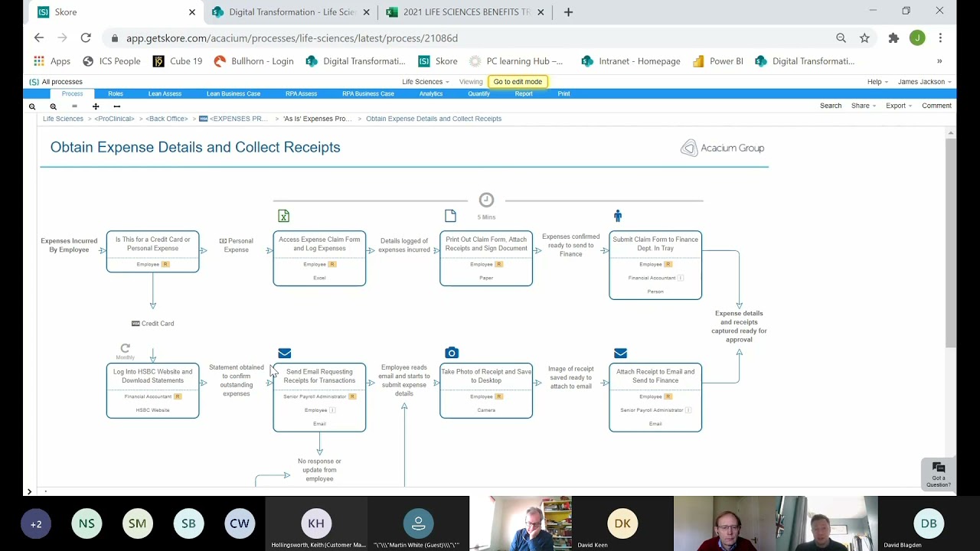This screenshot has width=980, height=551.
Task: Click the Senior Payroll Administrator R badge on Send Email step
Action: (352, 397)
